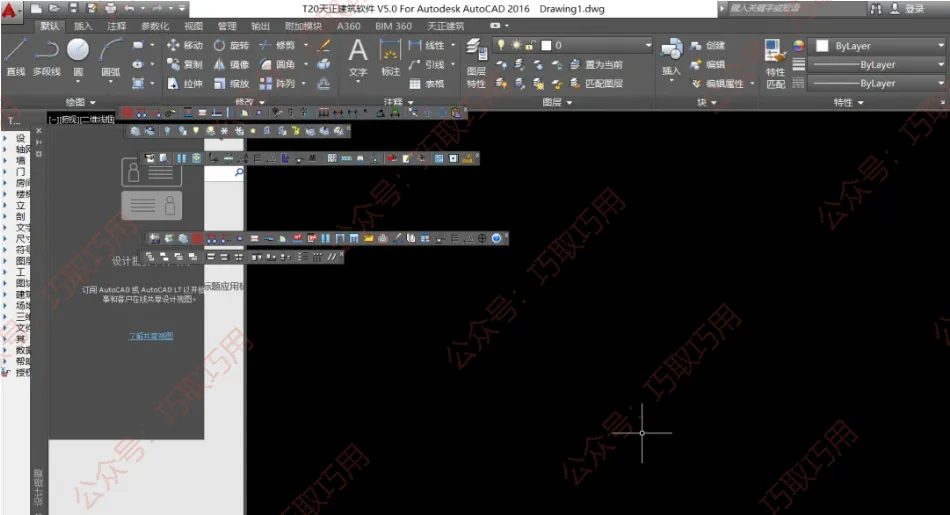Screen dimensions: 950x515
Task: Expand the 块 (Block) panel
Action: tap(706, 102)
